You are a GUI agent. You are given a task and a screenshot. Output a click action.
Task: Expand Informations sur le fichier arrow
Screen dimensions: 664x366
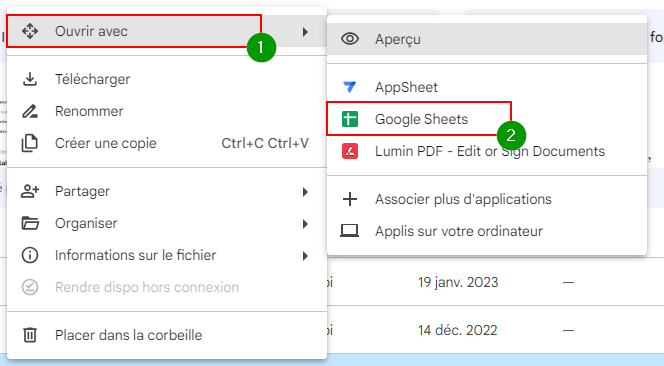point(305,255)
